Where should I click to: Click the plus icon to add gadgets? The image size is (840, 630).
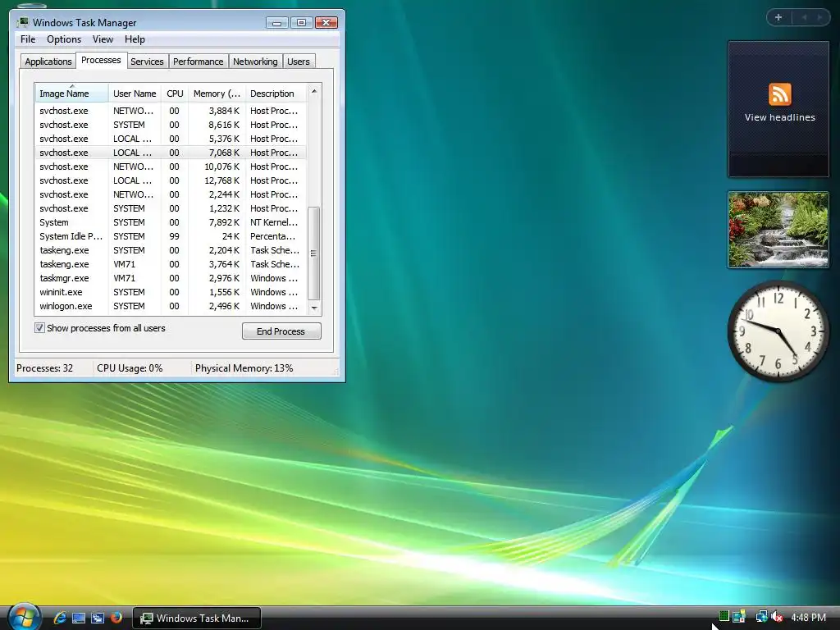(x=778, y=17)
